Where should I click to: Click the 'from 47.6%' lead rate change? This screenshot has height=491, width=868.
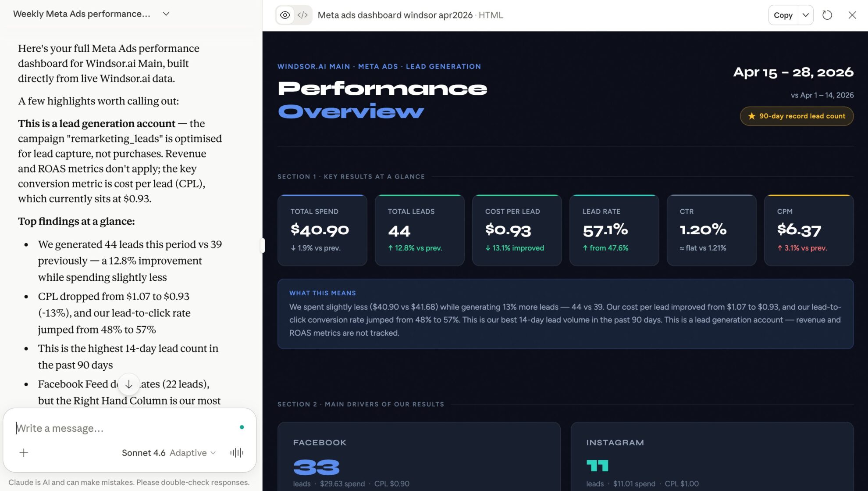pyautogui.click(x=605, y=248)
